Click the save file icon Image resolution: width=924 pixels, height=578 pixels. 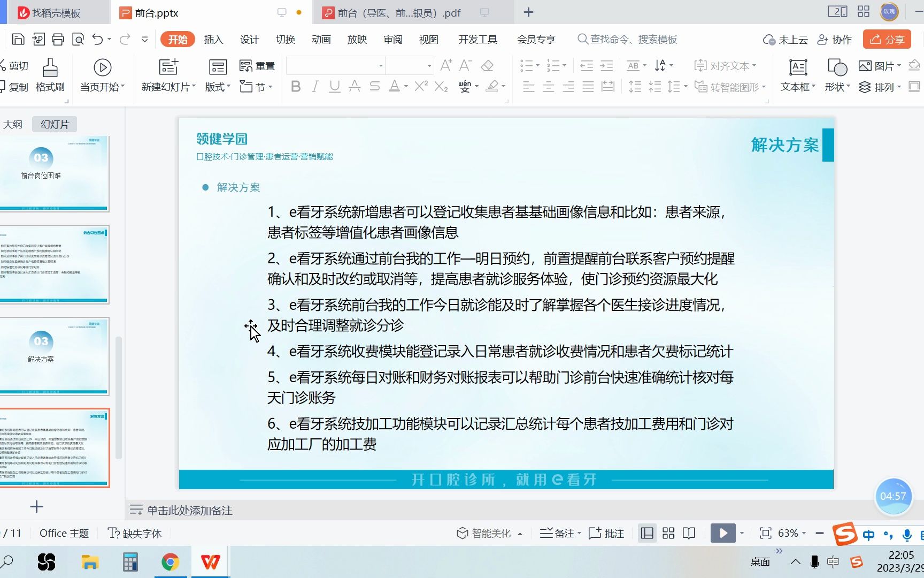(18, 39)
